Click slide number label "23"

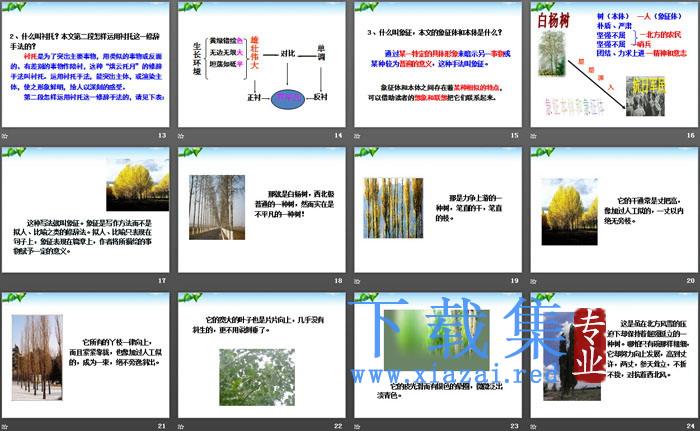[x=515, y=426]
